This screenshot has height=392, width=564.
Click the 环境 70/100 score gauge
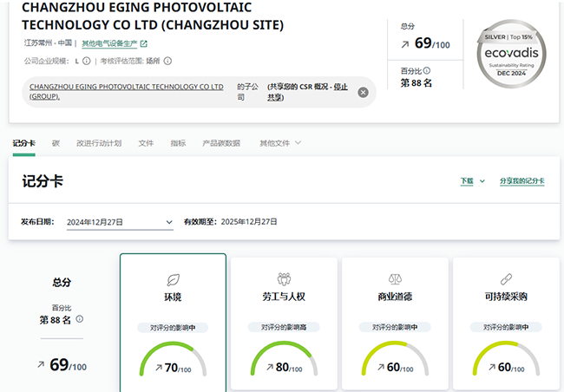pyautogui.click(x=173, y=359)
